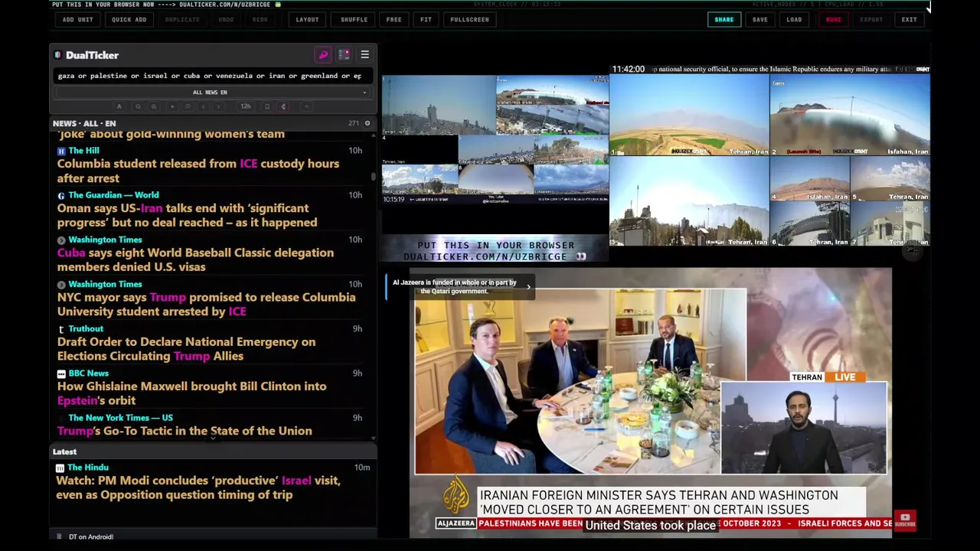This screenshot has height=551, width=980.
Task: Click the SHARE button
Action: click(x=724, y=20)
